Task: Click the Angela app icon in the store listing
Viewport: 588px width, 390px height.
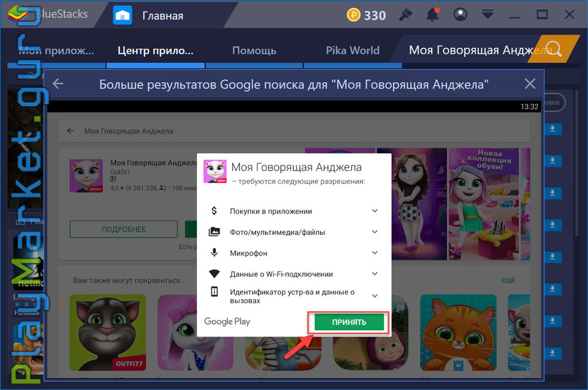Action: point(87,176)
